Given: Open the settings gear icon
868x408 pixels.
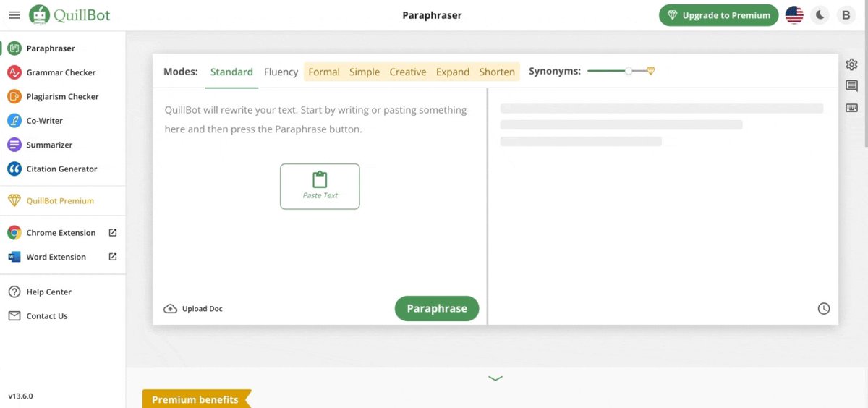Looking at the screenshot, I should point(851,64).
